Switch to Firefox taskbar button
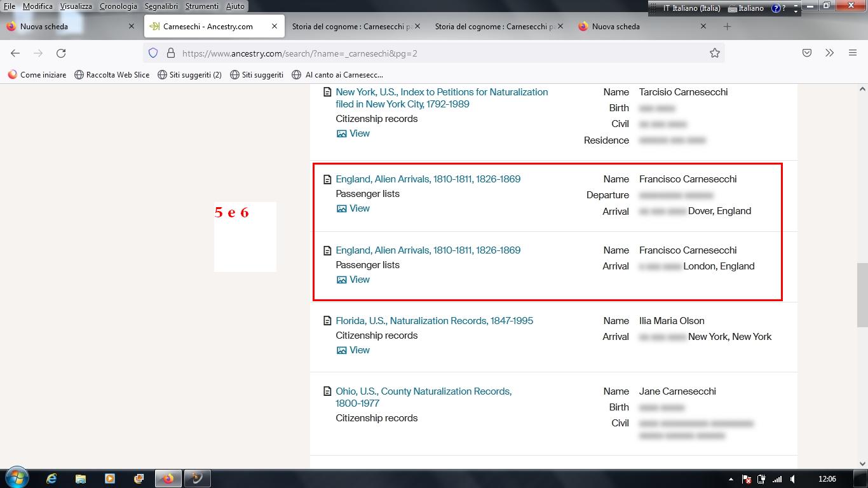 [168, 478]
